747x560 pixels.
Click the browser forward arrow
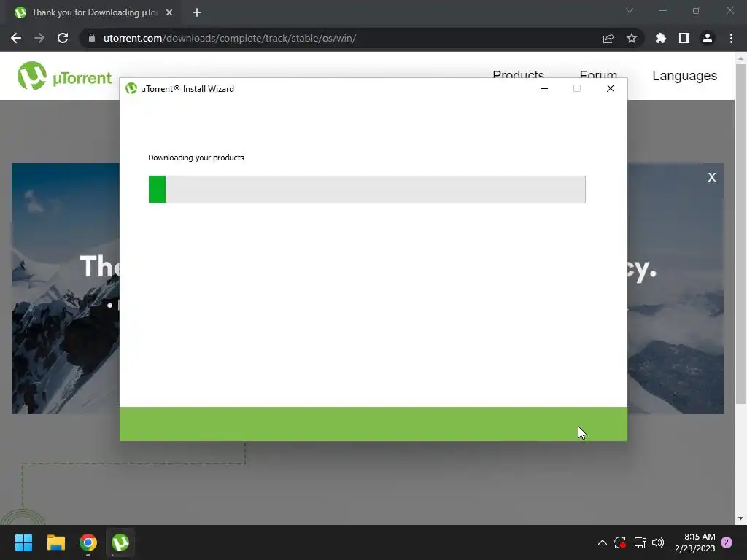coord(39,38)
